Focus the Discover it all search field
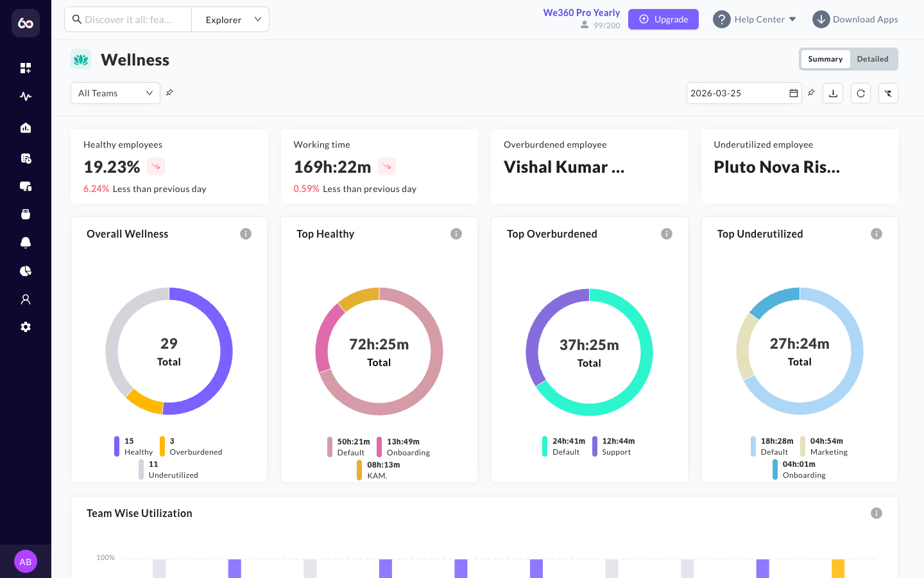This screenshot has height=578, width=924. pyautogui.click(x=128, y=19)
